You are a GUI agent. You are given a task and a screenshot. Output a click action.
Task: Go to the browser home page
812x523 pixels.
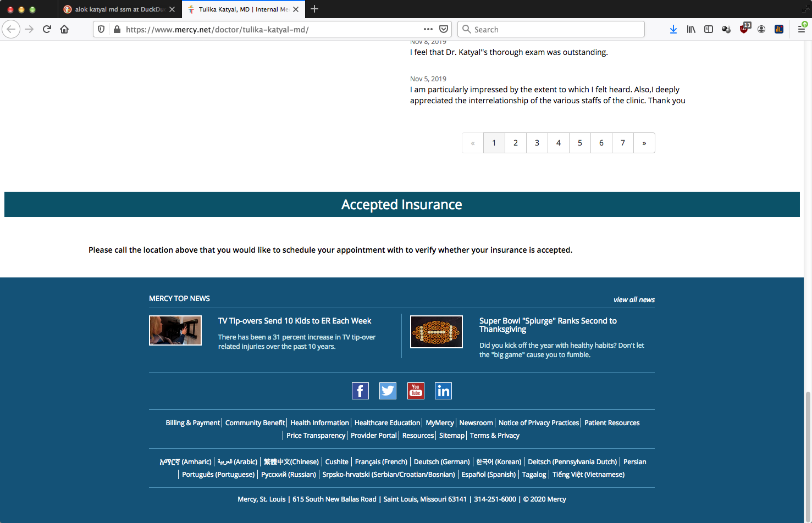tap(64, 29)
